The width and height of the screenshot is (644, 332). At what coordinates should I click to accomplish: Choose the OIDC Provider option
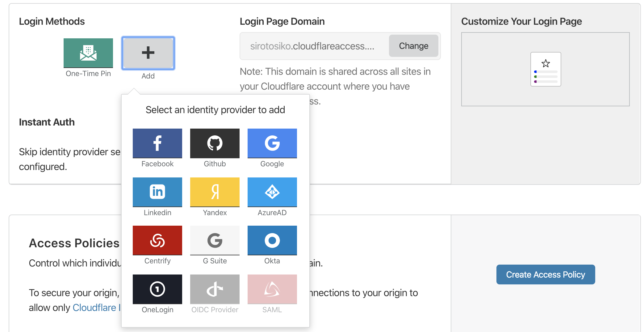[215, 289]
